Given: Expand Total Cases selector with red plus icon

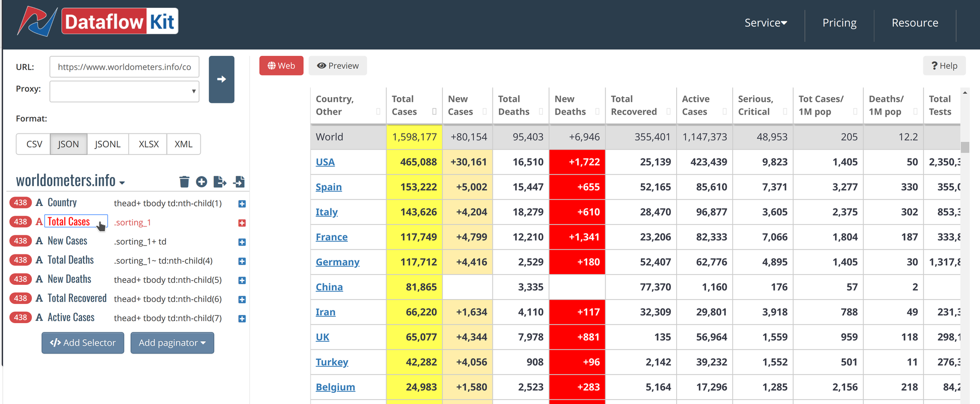Looking at the screenshot, I should point(242,223).
